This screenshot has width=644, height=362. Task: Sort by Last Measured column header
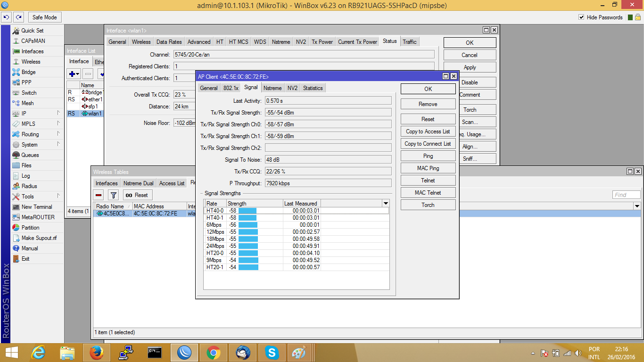pyautogui.click(x=302, y=203)
